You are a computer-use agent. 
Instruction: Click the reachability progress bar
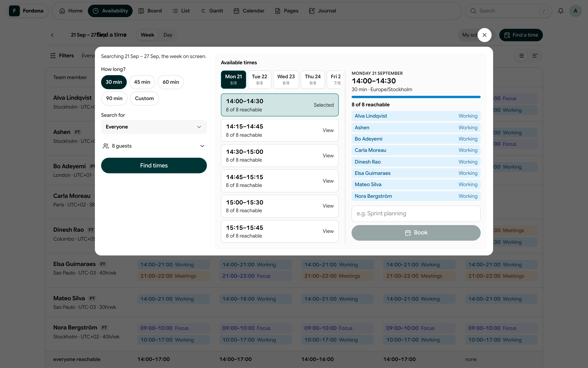(416, 97)
